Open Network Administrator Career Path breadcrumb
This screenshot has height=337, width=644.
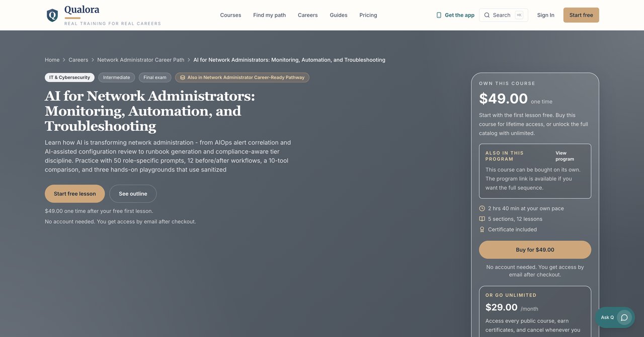[141, 60]
